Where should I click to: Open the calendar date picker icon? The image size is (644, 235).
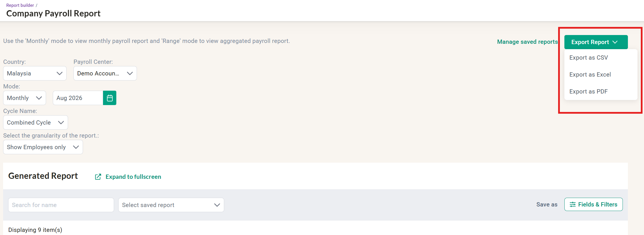pos(110,98)
